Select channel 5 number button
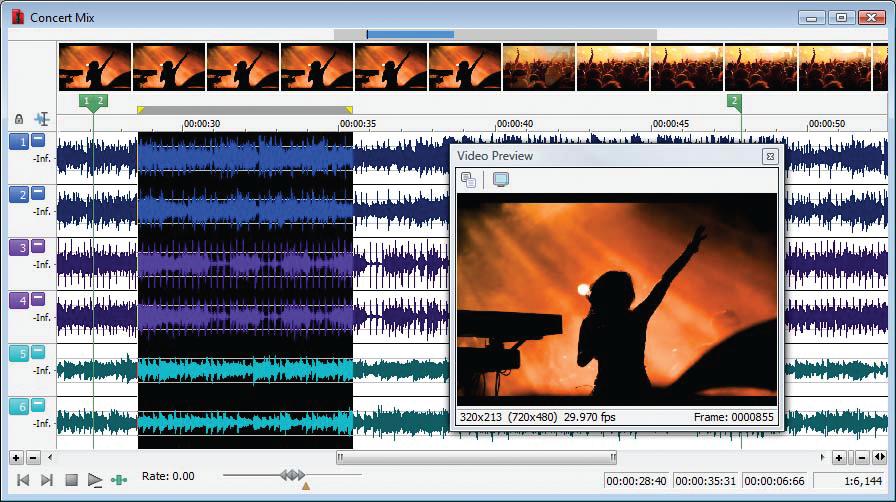This screenshot has height=502, width=896. [19, 353]
